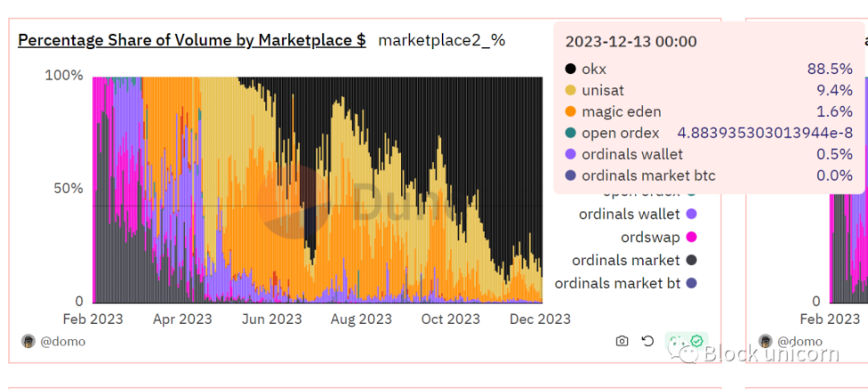Toggle the ordinals wallet legend series

pyautogui.click(x=638, y=214)
